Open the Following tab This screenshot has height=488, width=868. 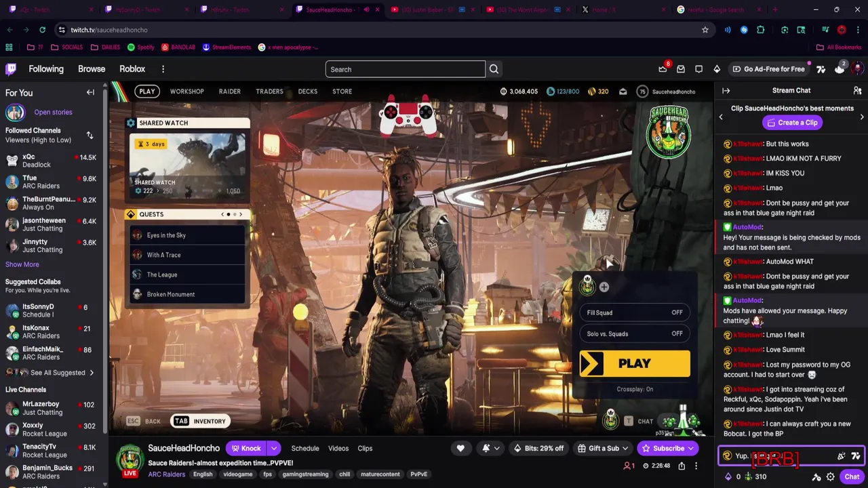[46, 69]
